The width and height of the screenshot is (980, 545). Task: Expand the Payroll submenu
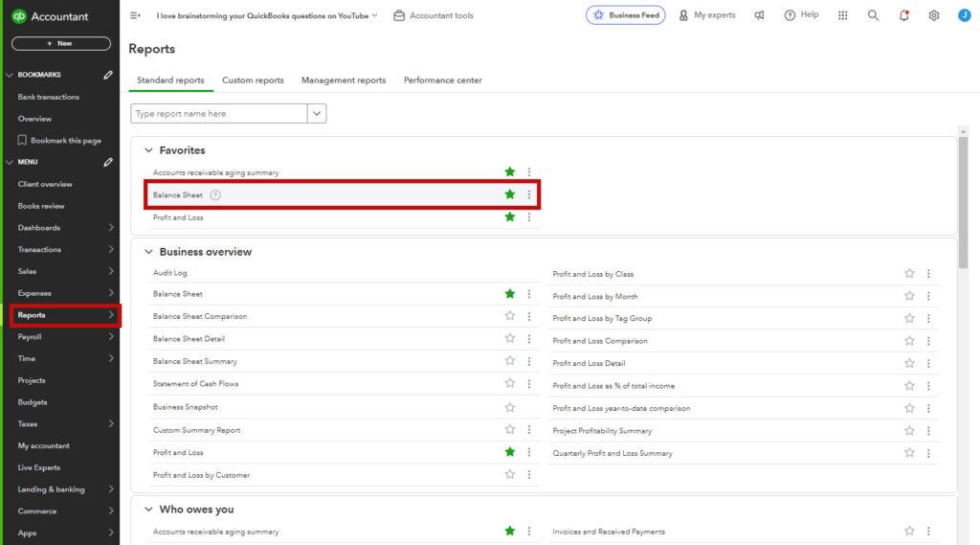pyautogui.click(x=111, y=336)
